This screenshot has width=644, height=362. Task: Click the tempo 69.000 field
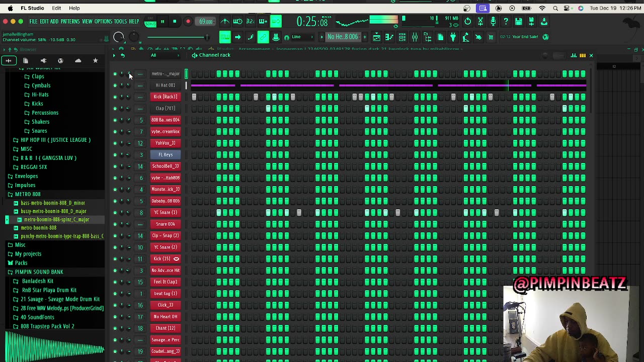pyautogui.click(x=205, y=21)
